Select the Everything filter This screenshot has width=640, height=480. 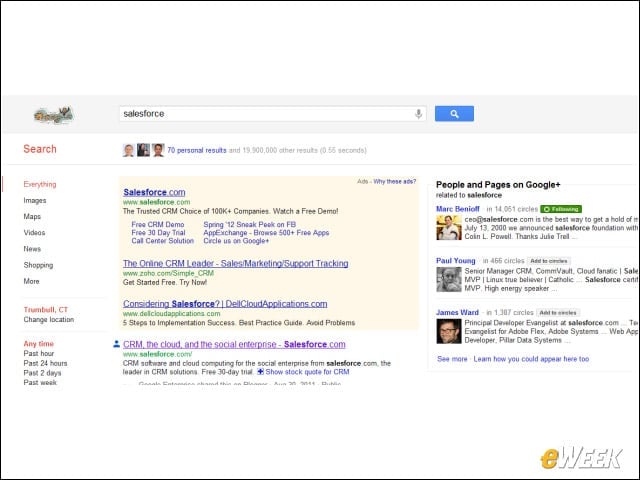(x=40, y=184)
